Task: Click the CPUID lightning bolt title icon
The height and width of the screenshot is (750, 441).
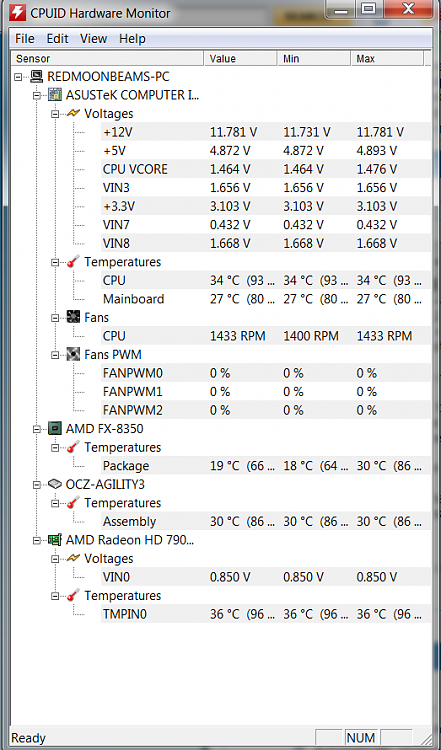Action: (17, 13)
